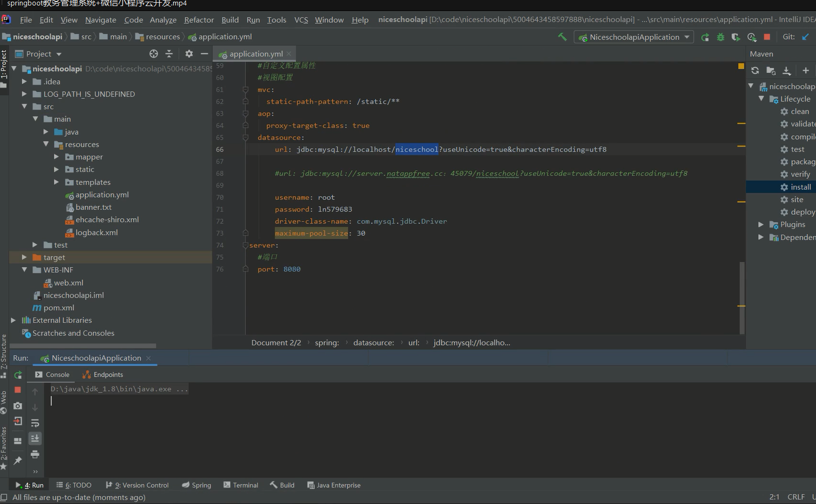Expand the Plugins node in Maven panel
816x504 pixels.
pyautogui.click(x=761, y=225)
